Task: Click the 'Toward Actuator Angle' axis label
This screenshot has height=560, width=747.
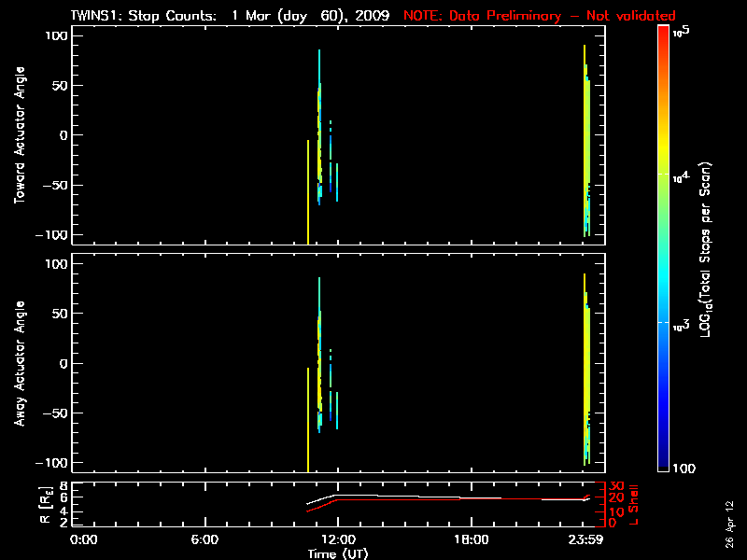Action: [20, 134]
